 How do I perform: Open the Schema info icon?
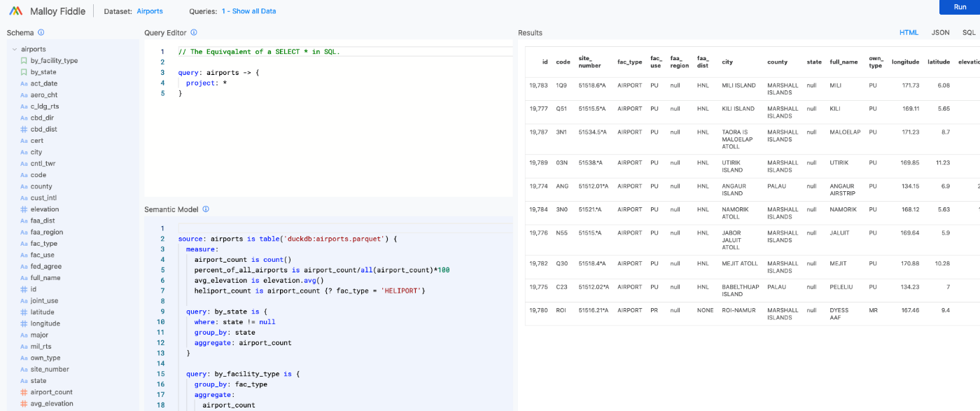41,32
